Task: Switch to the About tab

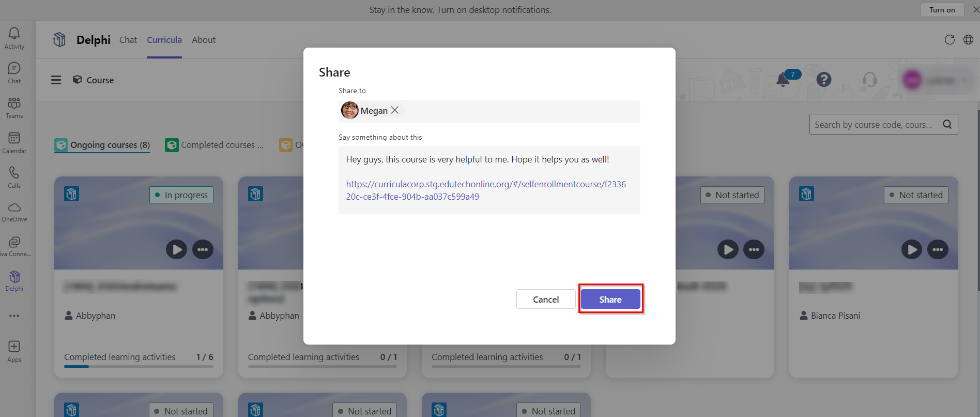Action: pos(204,40)
